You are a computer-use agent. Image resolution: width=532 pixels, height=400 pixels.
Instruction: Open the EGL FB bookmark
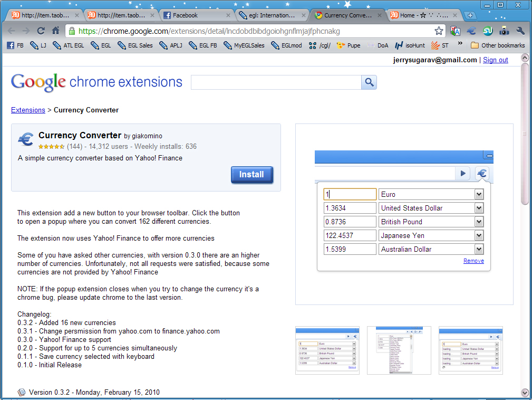click(x=202, y=45)
